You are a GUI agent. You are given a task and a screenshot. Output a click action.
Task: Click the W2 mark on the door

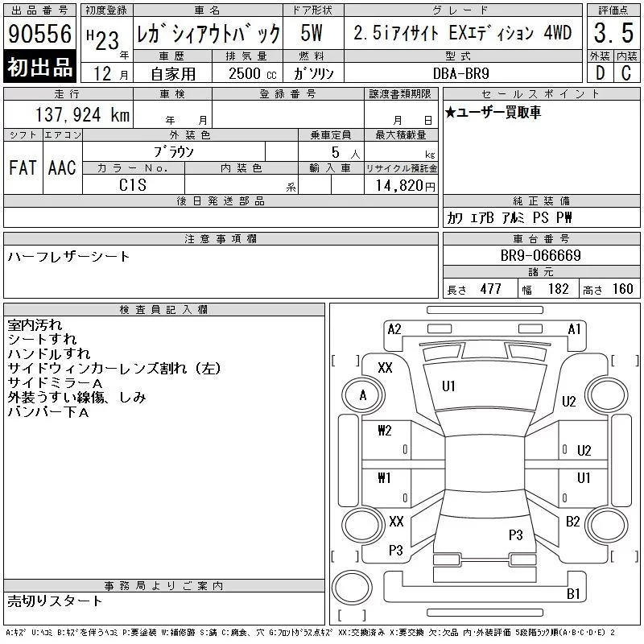385,431
